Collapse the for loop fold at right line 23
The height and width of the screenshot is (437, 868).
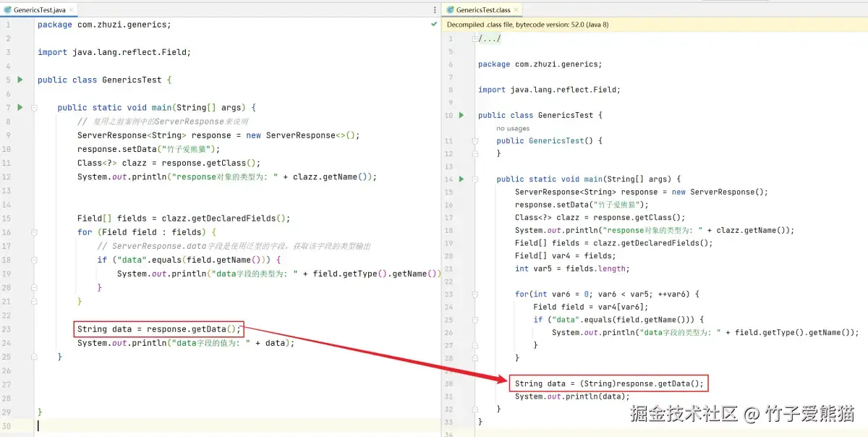(475, 294)
